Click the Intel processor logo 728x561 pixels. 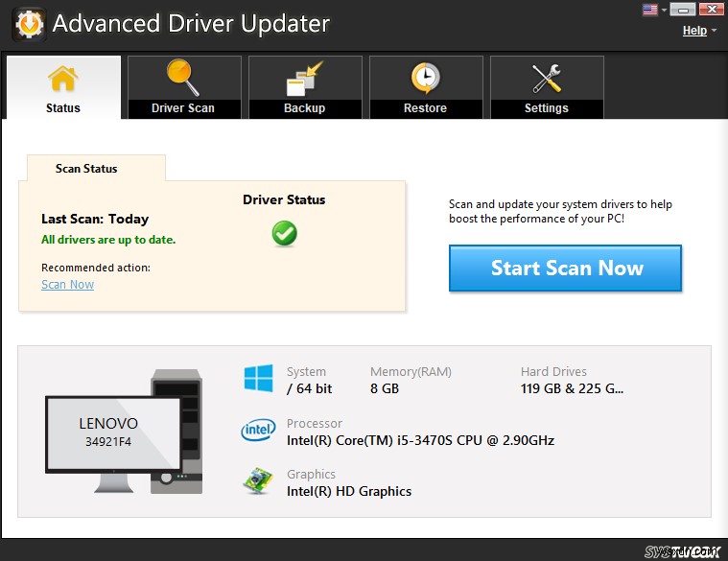tap(258, 430)
